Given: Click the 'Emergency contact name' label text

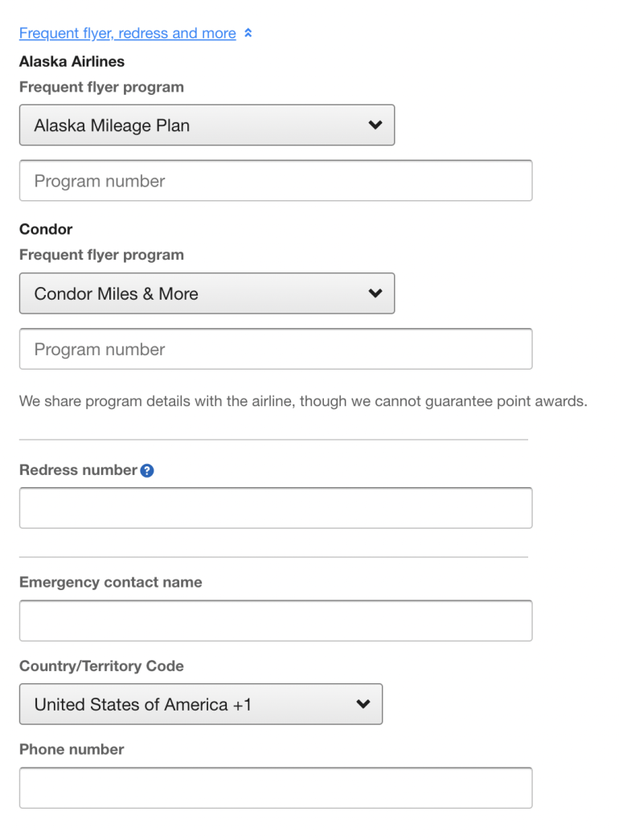Looking at the screenshot, I should pos(110,582).
